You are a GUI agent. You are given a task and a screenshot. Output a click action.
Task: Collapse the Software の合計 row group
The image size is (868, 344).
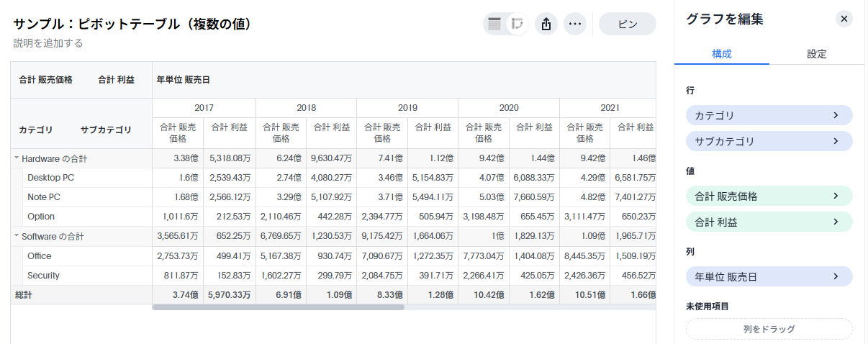17,236
